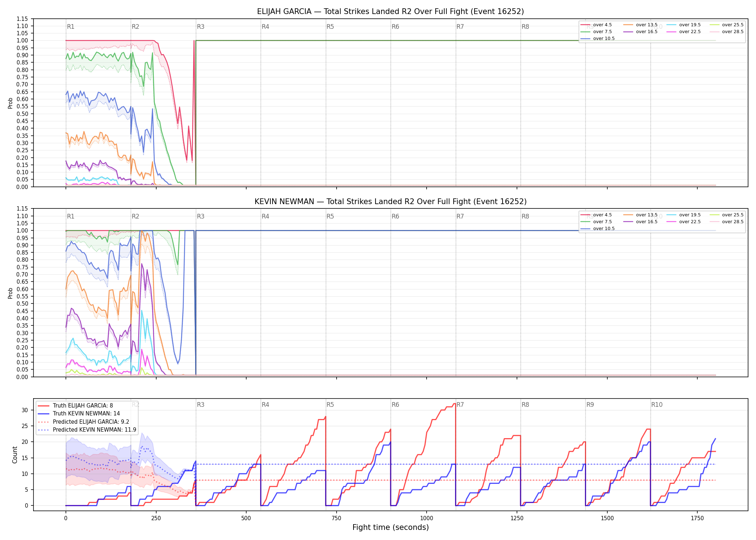Click dotted red swatch for Predicted ELIJAH GARCIA
The image size is (756, 540).
coord(44,422)
